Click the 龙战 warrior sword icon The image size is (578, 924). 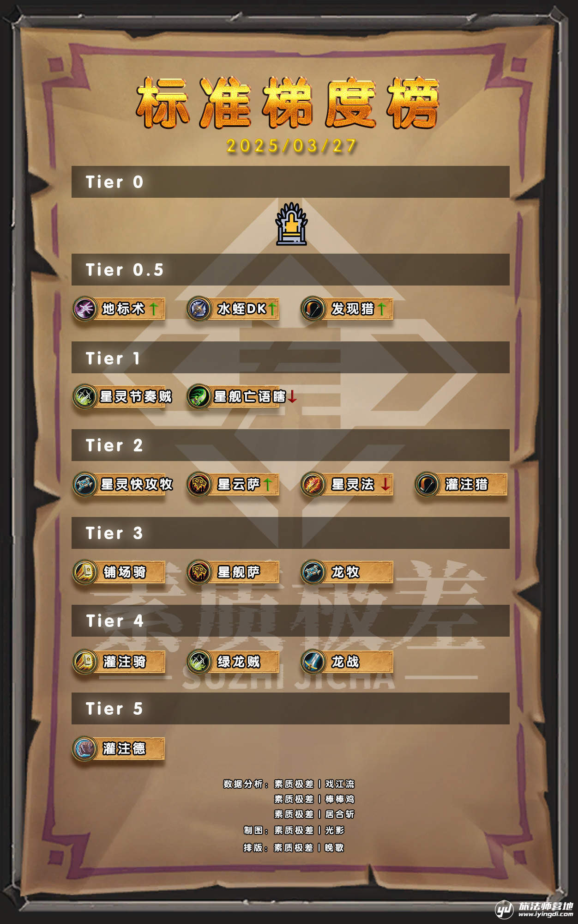pyautogui.click(x=313, y=662)
